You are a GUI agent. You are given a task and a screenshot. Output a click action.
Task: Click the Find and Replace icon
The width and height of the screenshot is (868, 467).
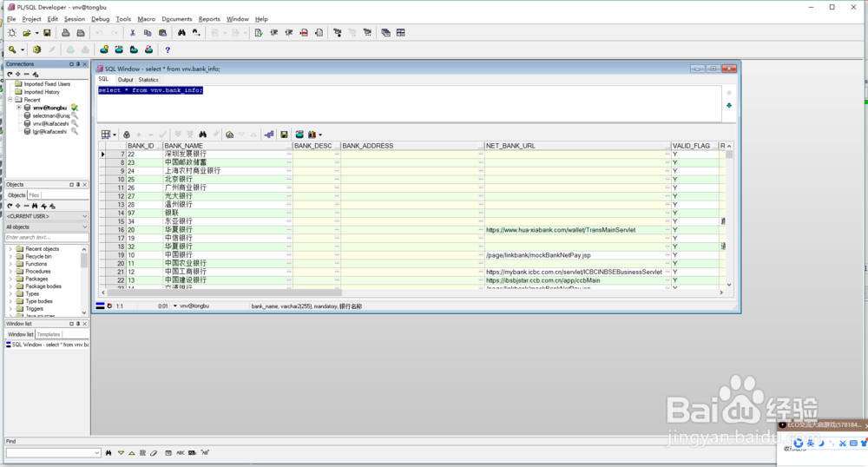tap(196, 33)
